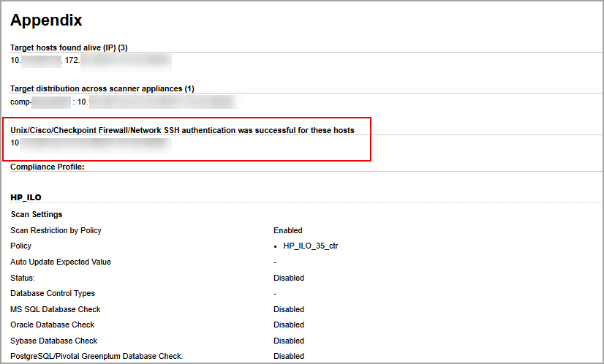Click the Status row label
This screenshot has width=604, height=364.
click(23, 278)
